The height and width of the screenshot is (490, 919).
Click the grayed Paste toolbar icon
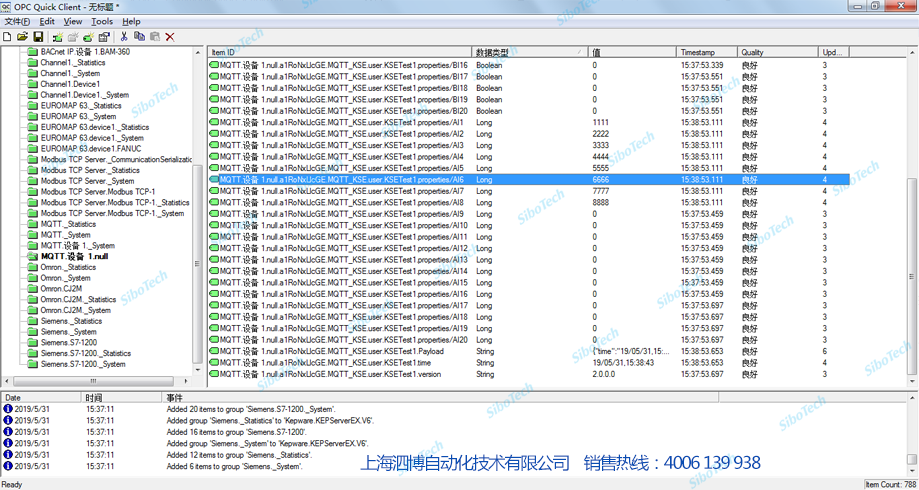(x=155, y=37)
